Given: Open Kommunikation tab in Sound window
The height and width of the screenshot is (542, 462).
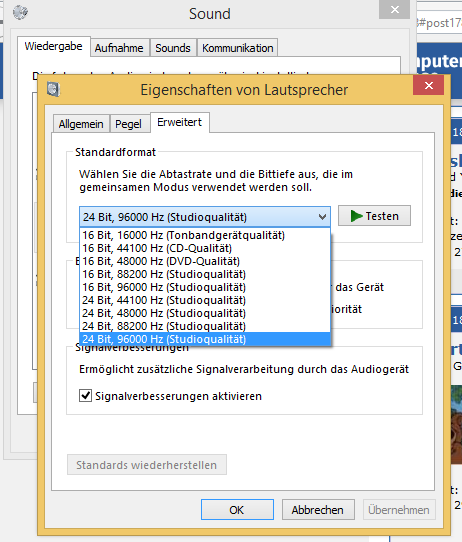Looking at the screenshot, I should point(237,48).
